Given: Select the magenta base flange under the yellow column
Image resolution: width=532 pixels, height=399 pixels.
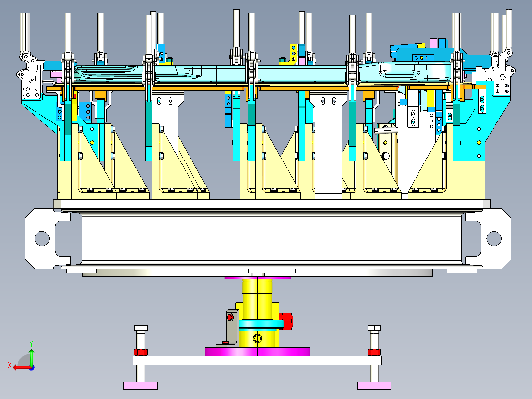Looking at the screenshot, I should point(257,352).
